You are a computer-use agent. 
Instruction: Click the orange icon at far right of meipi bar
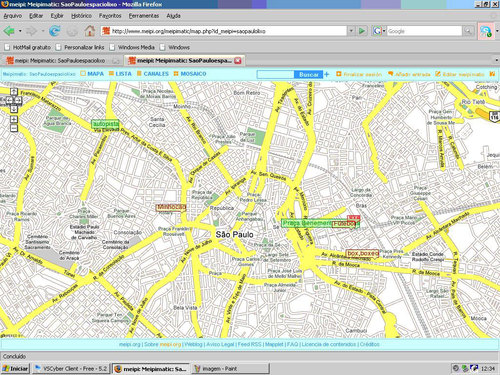click(x=492, y=74)
